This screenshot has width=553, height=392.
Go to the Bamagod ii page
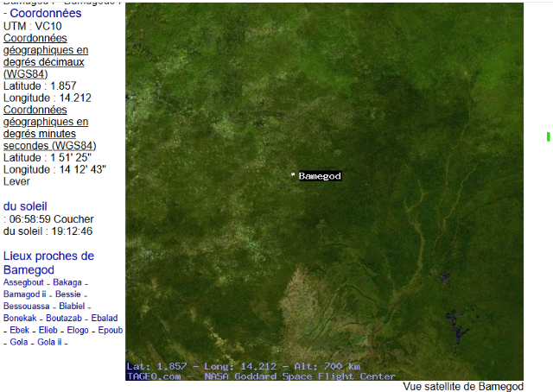click(25, 294)
